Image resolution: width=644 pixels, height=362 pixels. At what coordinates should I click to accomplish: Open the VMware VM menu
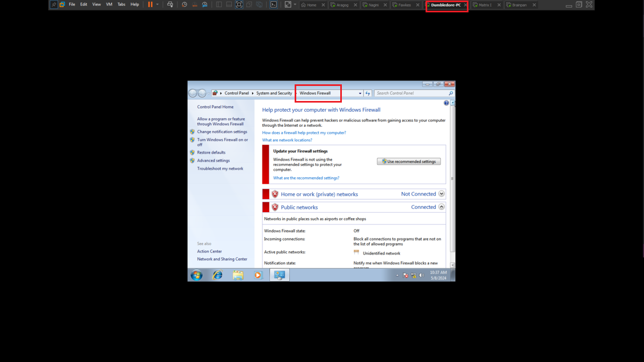pos(109,4)
